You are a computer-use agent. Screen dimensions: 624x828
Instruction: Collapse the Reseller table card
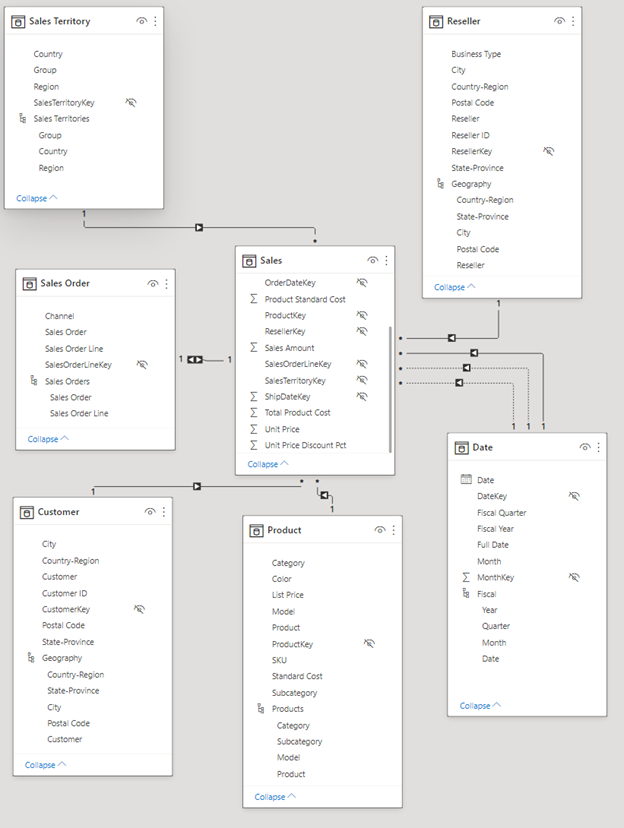coord(454,287)
